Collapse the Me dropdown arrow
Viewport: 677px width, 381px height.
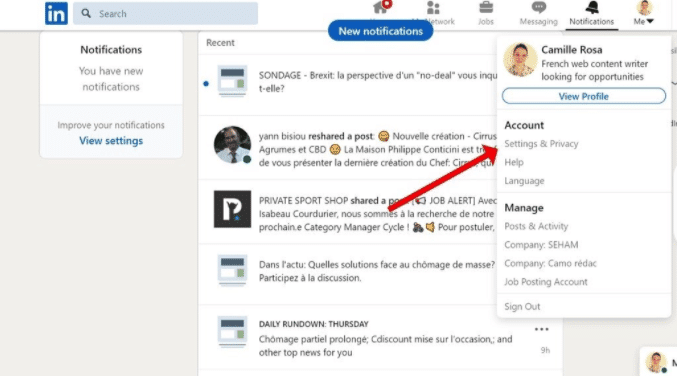click(x=650, y=21)
